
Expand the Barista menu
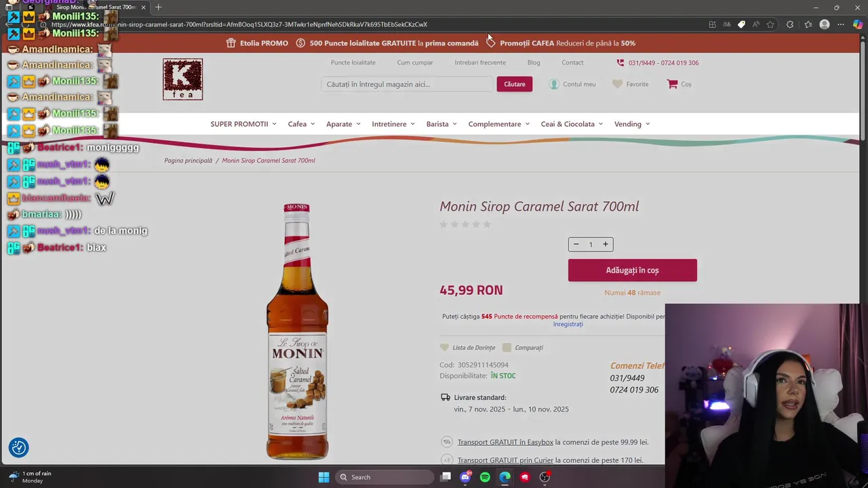(x=441, y=124)
